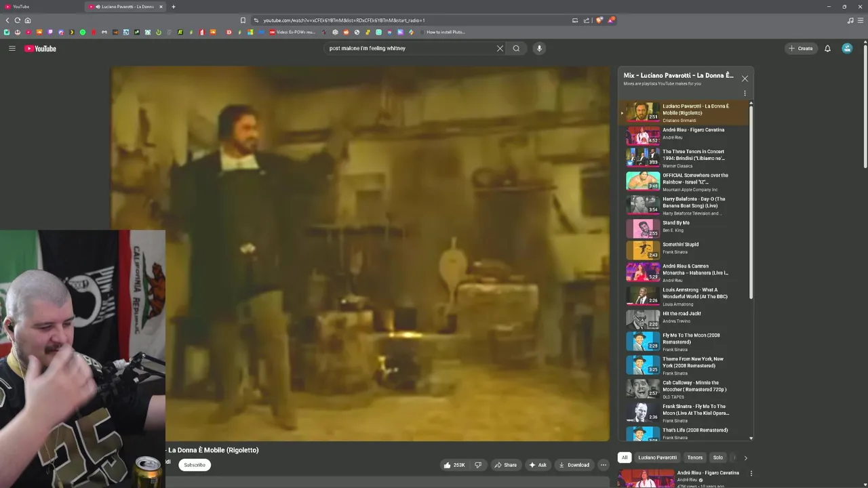Open the Mix playlist options menu

point(745,94)
